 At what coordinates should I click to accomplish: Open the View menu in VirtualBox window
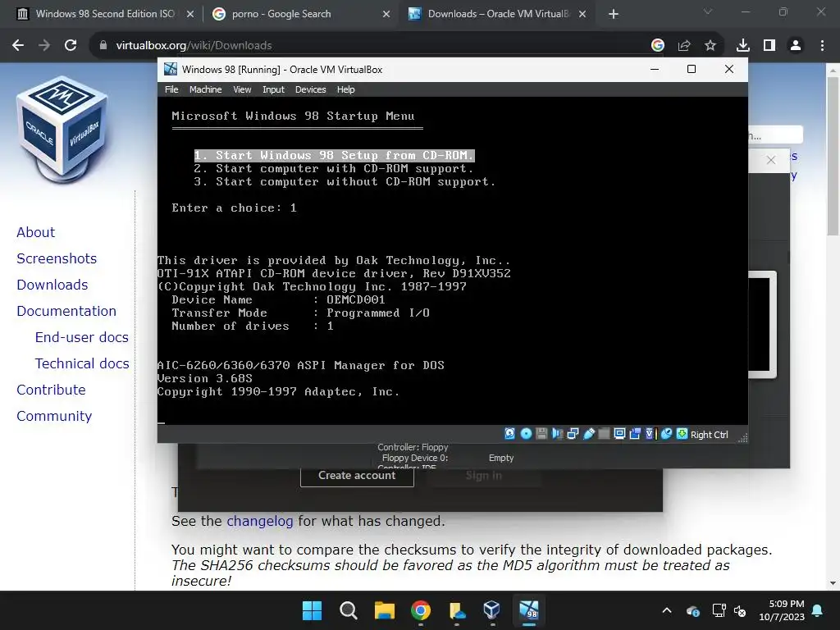pyautogui.click(x=242, y=89)
